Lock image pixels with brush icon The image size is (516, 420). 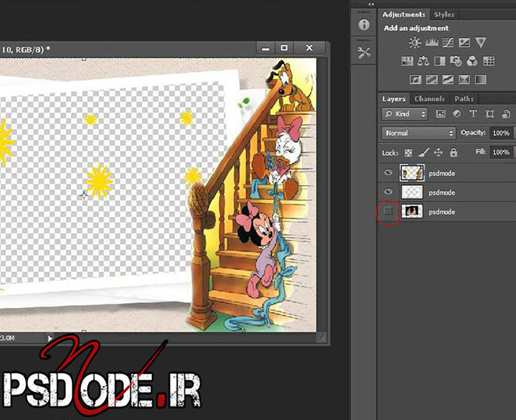pos(424,153)
